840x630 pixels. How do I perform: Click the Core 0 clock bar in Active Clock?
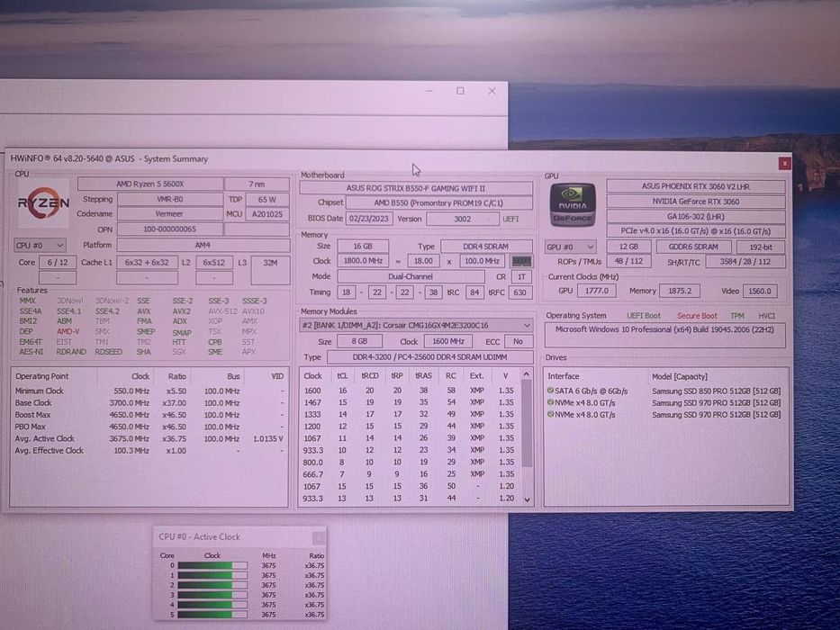(212, 566)
